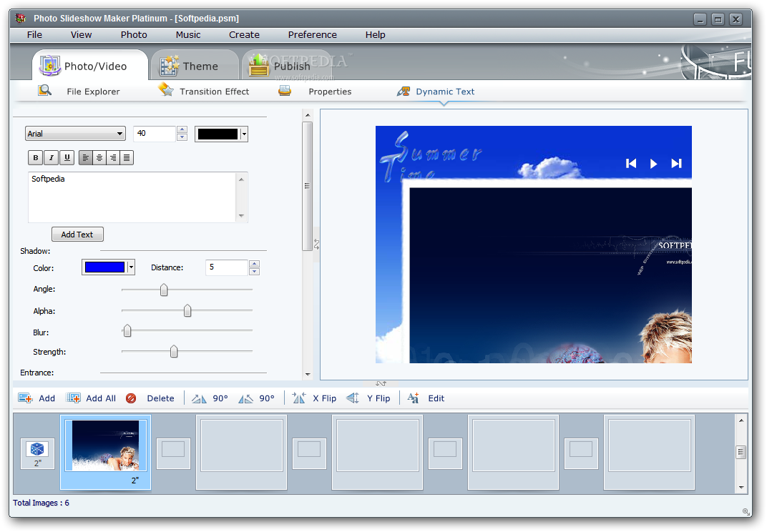The width and height of the screenshot is (767, 532).
Task: Click the Properties icon
Action: (285, 91)
